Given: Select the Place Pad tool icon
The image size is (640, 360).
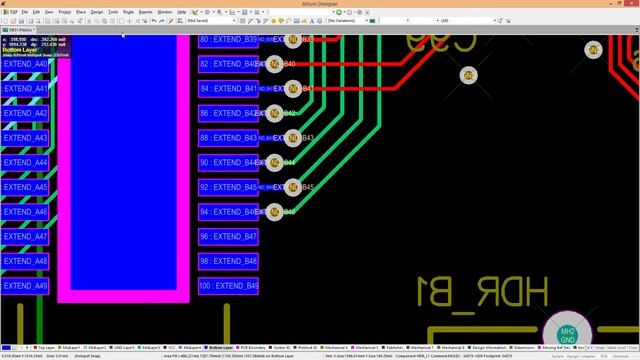Looking at the screenshot, I should pos(273,20).
